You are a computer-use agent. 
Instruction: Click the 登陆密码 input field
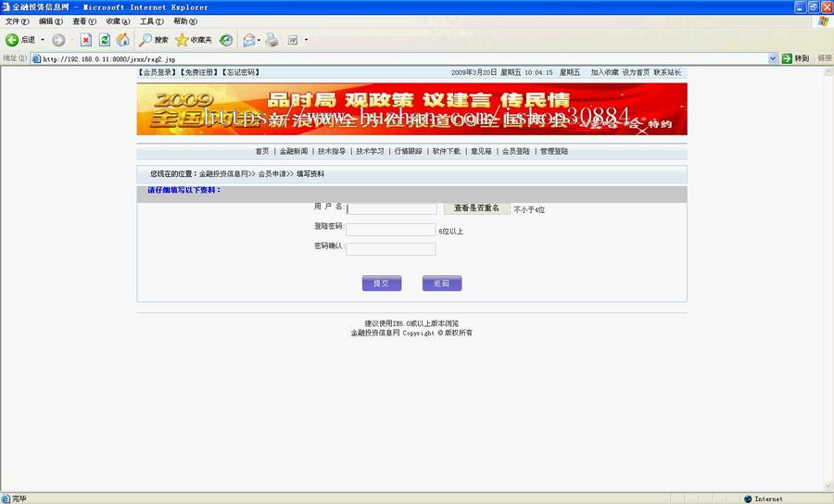pos(391,230)
